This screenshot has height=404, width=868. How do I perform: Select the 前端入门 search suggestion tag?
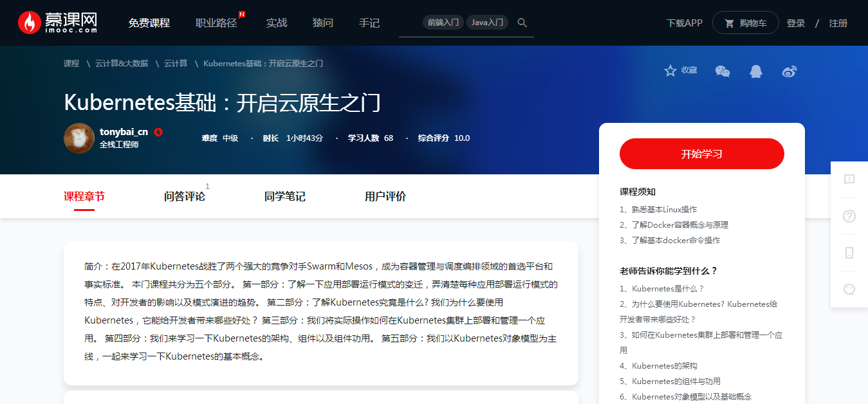coord(443,23)
